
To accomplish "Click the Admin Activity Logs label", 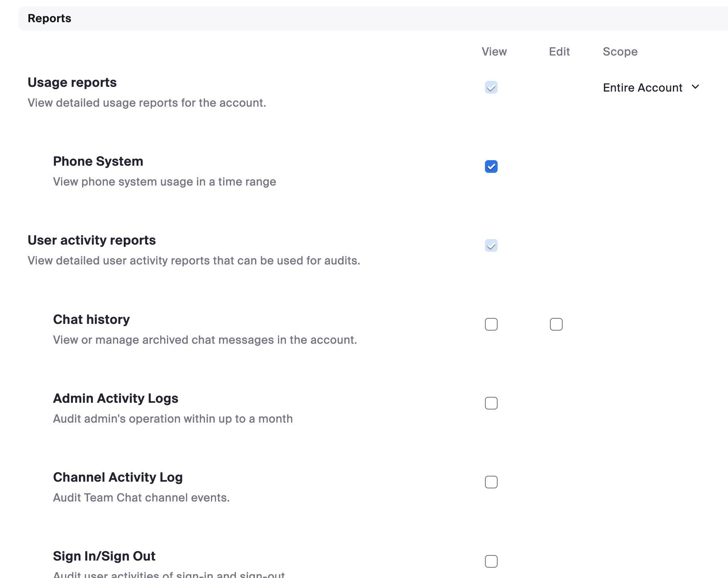I will (x=115, y=398).
